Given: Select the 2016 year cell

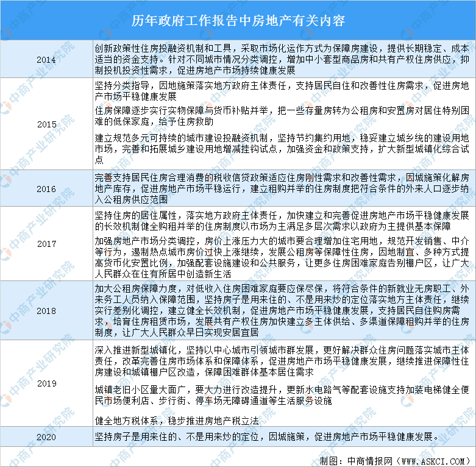Looking at the screenshot, I should coord(46,189).
